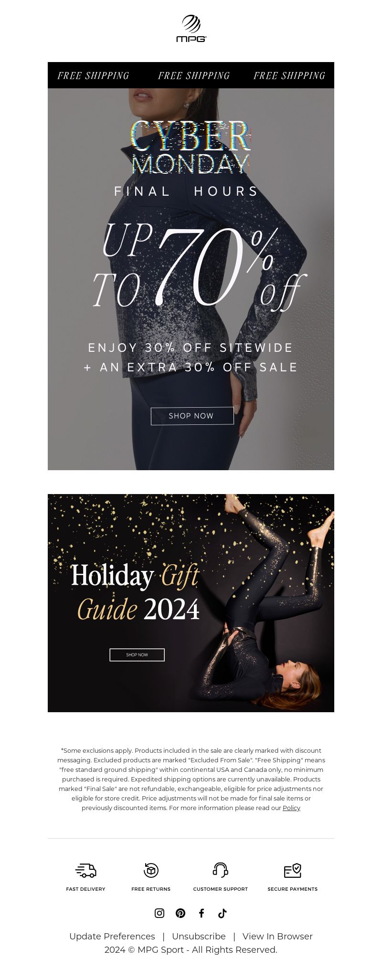Viewport: 382px width, 980px height.
Task: Click Shop Now on Holiday Gift Guide
Action: pos(137,655)
